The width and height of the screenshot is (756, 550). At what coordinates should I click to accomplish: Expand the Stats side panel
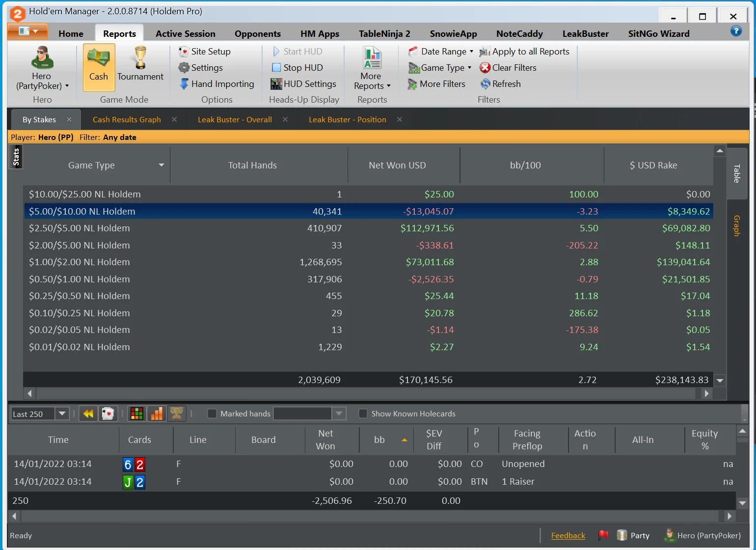pyautogui.click(x=16, y=157)
